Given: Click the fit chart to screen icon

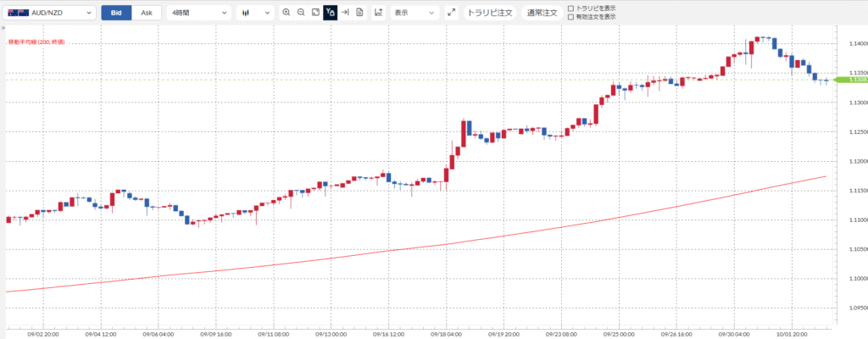Looking at the screenshot, I should pos(315,13).
